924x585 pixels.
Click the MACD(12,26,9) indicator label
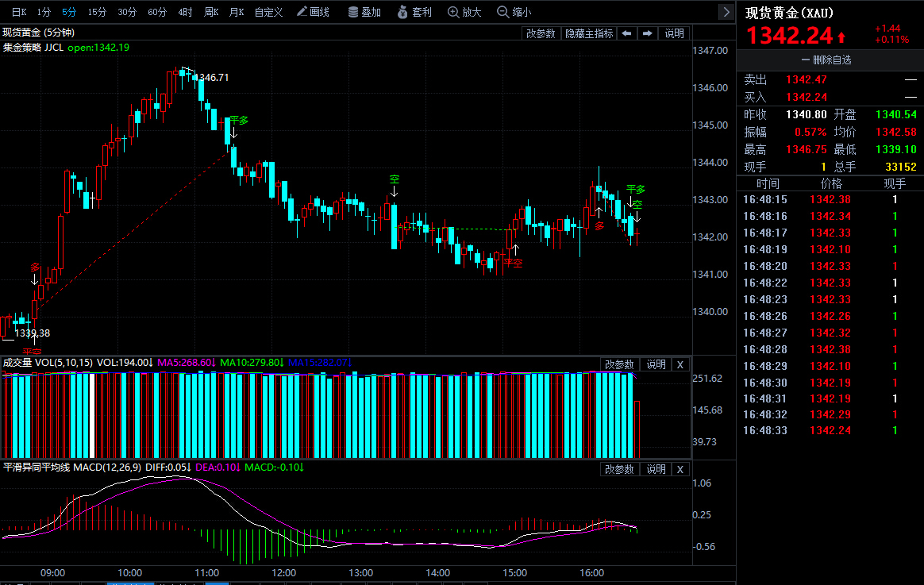[106, 468]
